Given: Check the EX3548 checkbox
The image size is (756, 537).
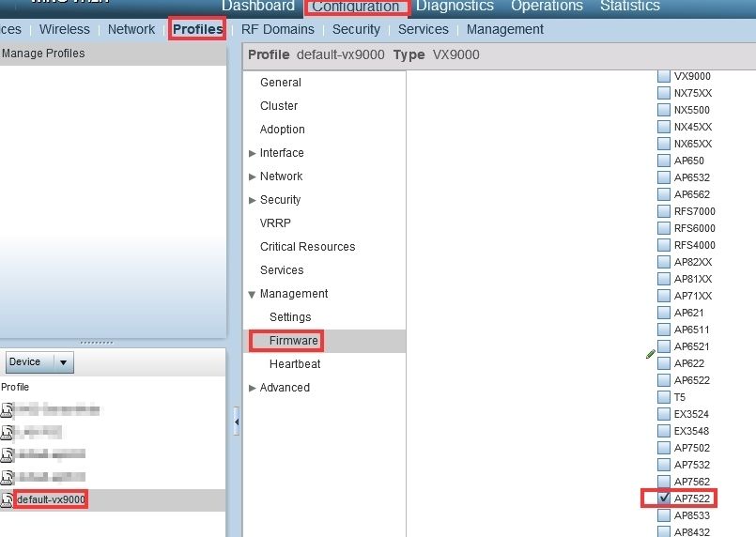Looking at the screenshot, I should pos(664,431).
